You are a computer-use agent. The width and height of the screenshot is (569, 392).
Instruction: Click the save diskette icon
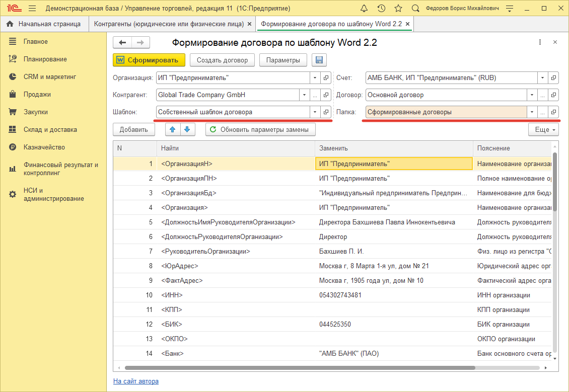coord(319,60)
